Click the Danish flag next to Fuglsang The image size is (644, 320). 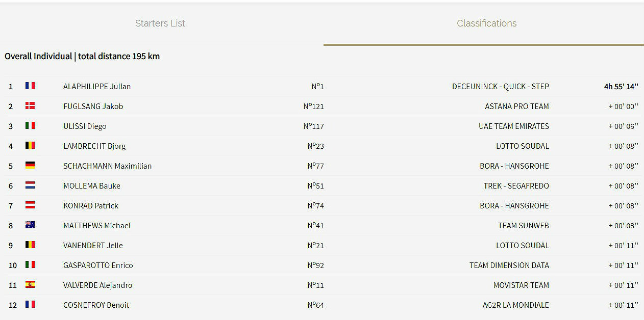point(30,105)
